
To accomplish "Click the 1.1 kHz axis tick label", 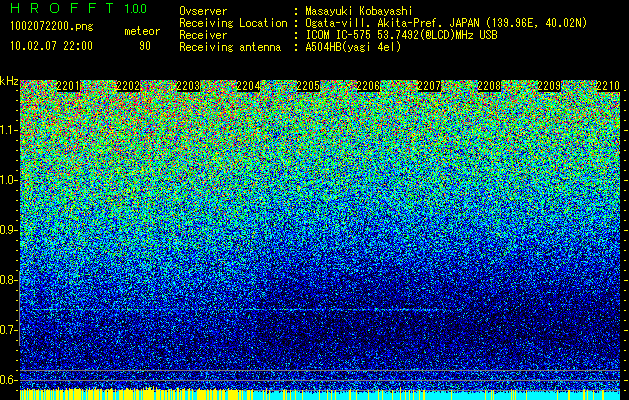I will click(x=9, y=130).
